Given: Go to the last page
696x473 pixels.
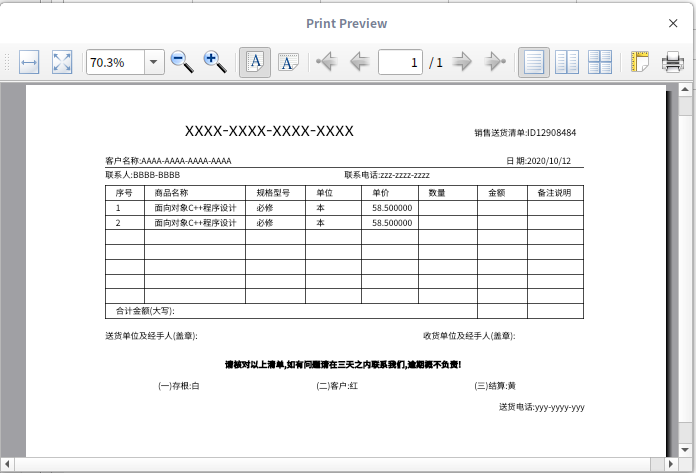Looking at the screenshot, I should coord(495,61).
